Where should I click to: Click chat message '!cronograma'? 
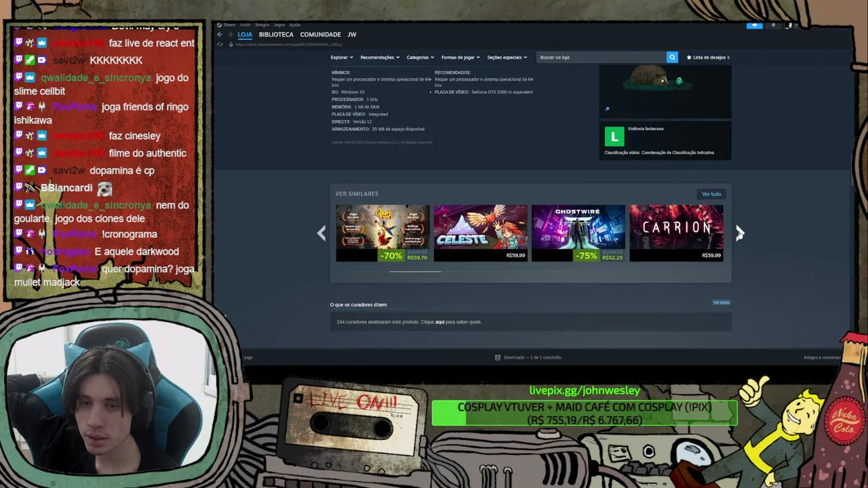pos(129,235)
